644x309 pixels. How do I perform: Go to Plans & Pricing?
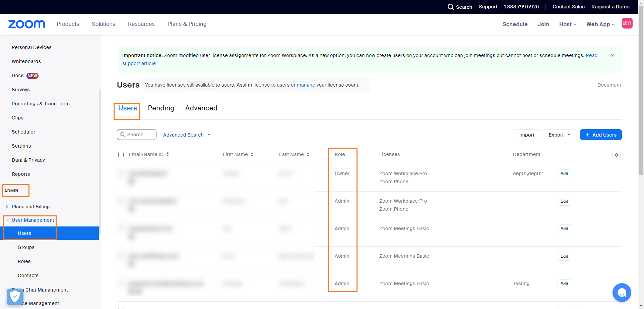tap(187, 24)
